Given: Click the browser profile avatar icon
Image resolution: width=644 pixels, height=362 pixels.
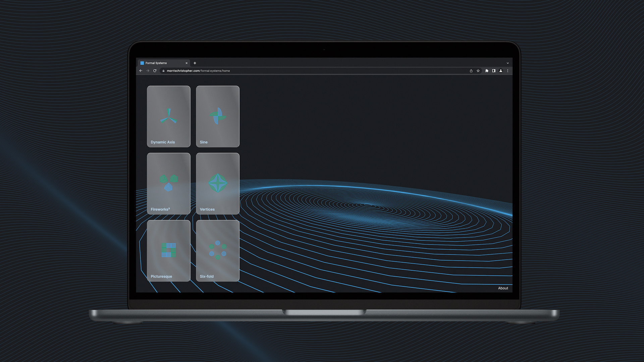Looking at the screenshot, I should click(501, 71).
